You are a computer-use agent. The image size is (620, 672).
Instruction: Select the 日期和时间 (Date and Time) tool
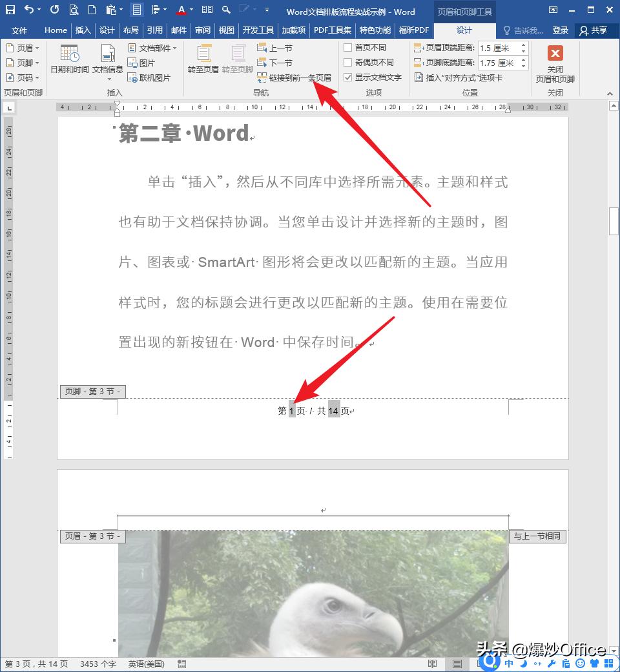68,63
